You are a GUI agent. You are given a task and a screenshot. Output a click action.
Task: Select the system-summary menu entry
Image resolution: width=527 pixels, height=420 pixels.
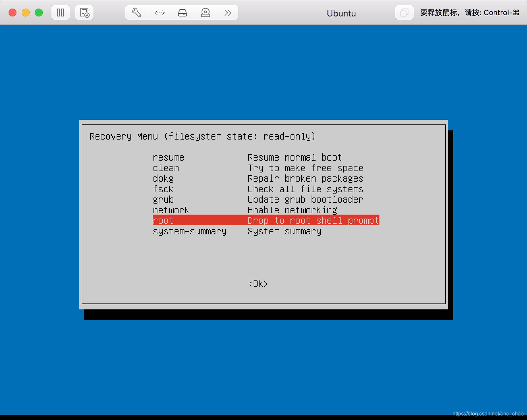(x=190, y=231)
